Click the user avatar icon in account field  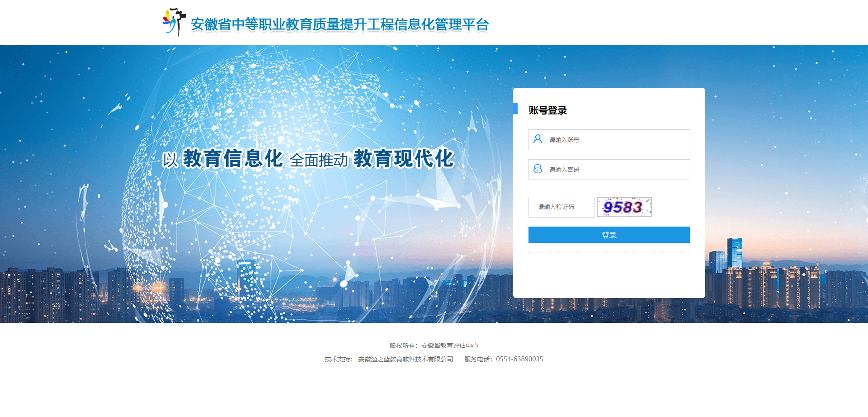(x=538, y=139)
